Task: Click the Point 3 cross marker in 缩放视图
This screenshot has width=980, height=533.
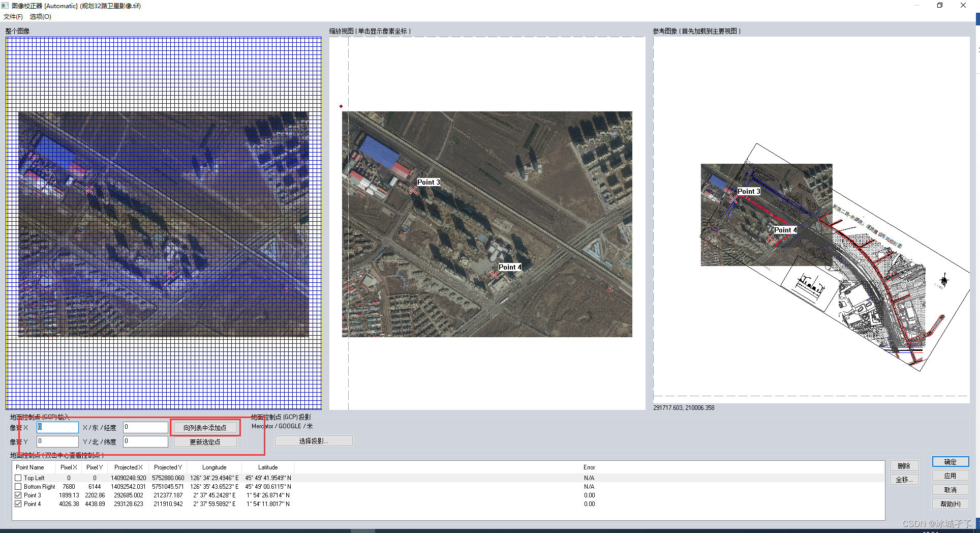Action: (413, 190)
